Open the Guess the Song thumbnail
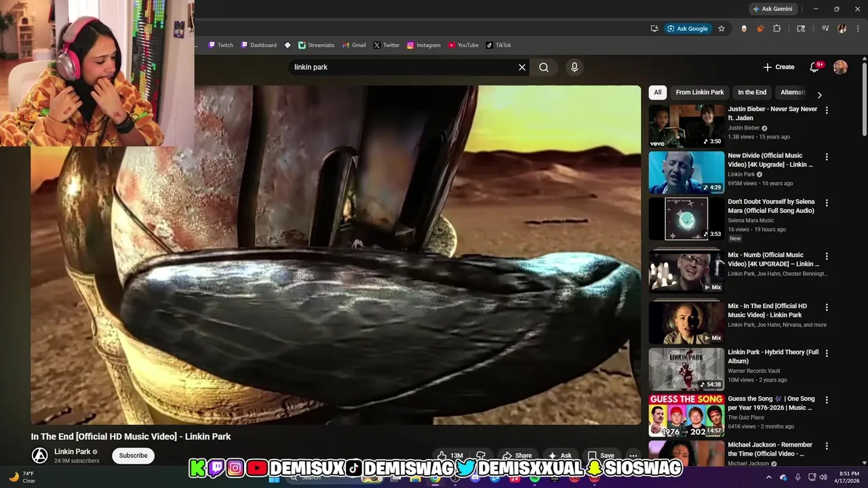This screenshot has height=488, width=868. tap(686, 415)
